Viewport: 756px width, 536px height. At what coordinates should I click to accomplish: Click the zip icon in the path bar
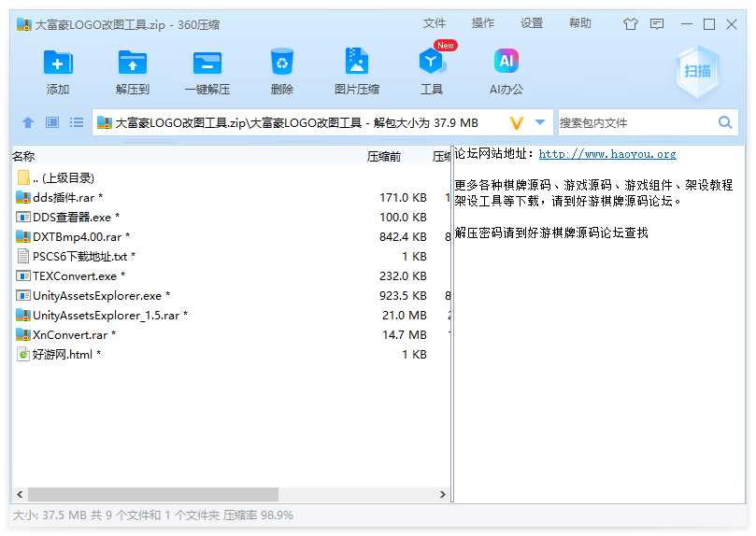click(105, 123)
